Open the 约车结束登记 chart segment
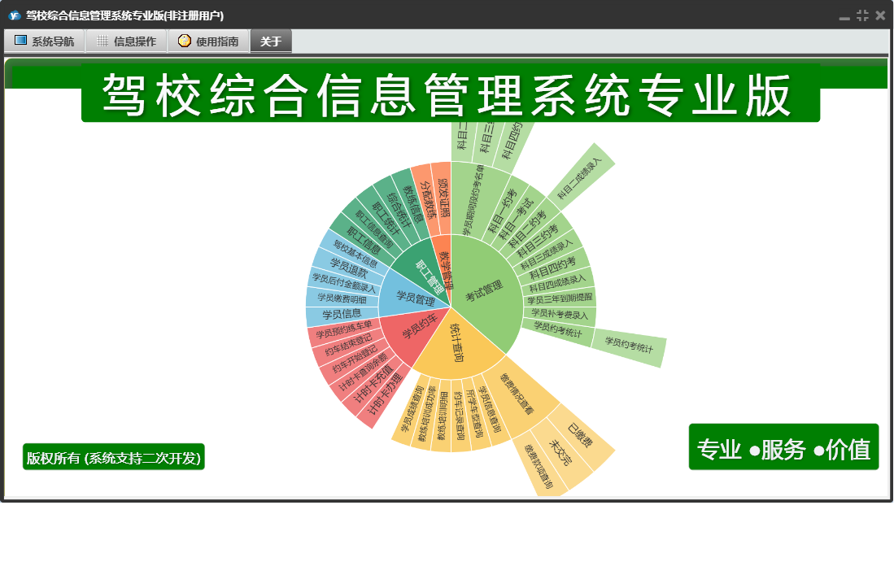This screenshot has width=894, height=588. coord(349,344)
